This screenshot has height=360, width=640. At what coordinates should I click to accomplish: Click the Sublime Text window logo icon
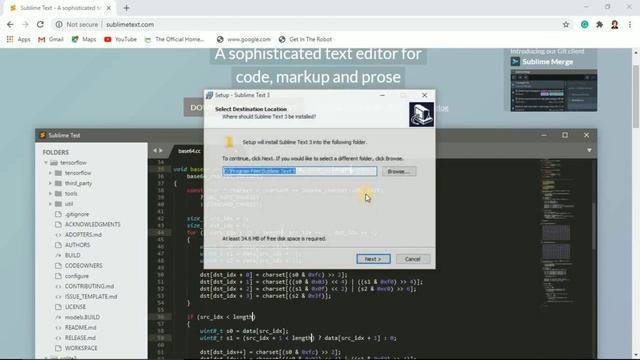point(42,135)
